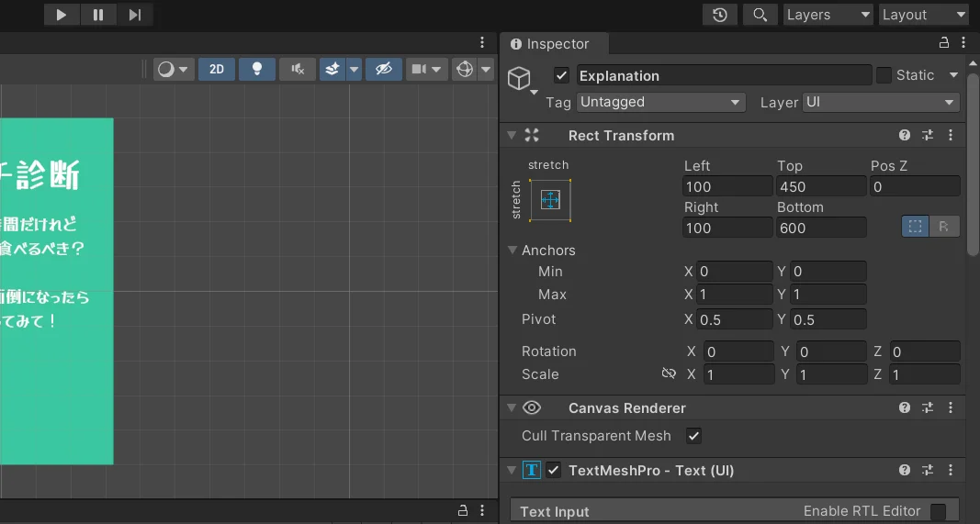Open the draw mode shading sphere dropdown
The width and height of the screenshot is (980, 524).
173,69
